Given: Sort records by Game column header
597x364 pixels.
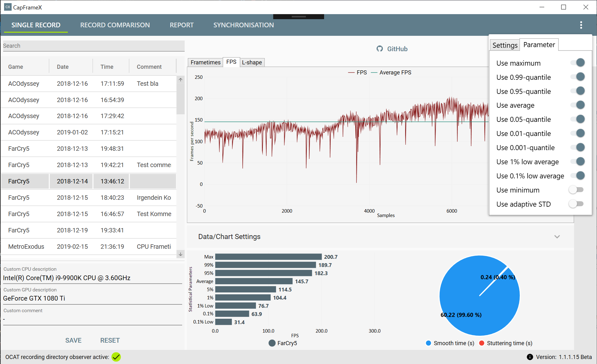Looking at the screenshot, I should tap(16, 67).
